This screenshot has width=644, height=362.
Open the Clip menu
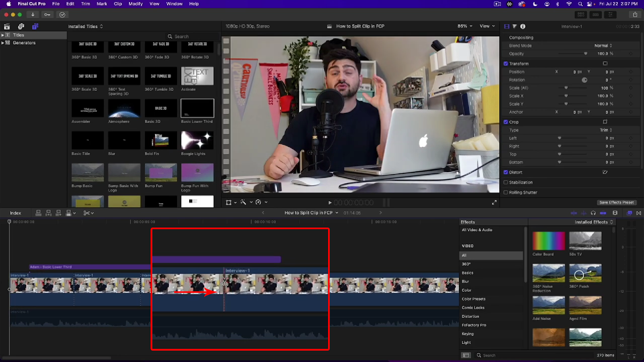click(x=118, y=4)
